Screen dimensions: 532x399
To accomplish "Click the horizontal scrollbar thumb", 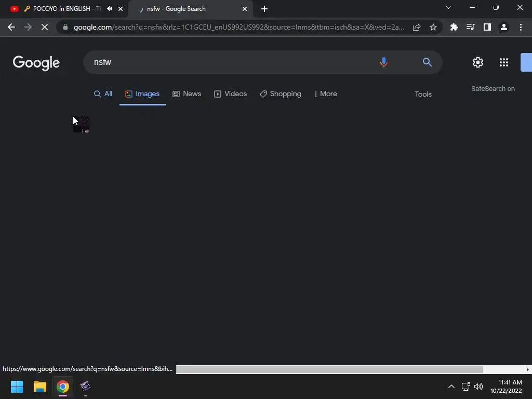I will pyautogui.click(x=329, y=369).
